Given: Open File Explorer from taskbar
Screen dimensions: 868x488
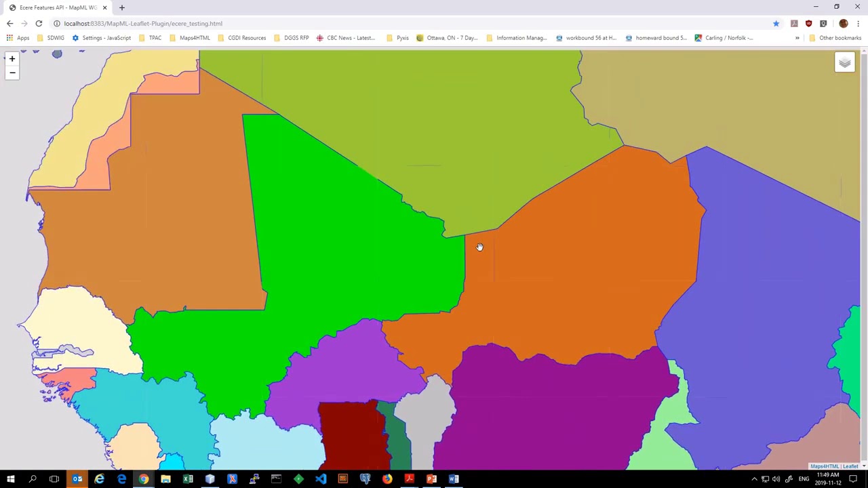Looking at the screenshot, I should [166, 479].
